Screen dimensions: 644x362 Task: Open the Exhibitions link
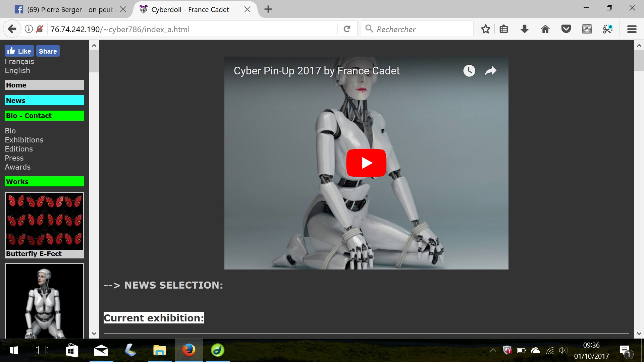tap(24, 140)
